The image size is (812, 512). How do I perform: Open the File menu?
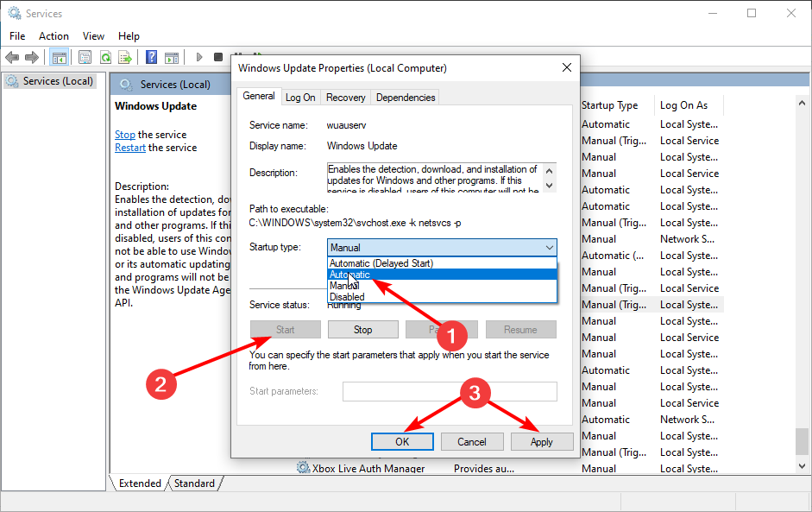pyautogui.click(x=17, y=35)
